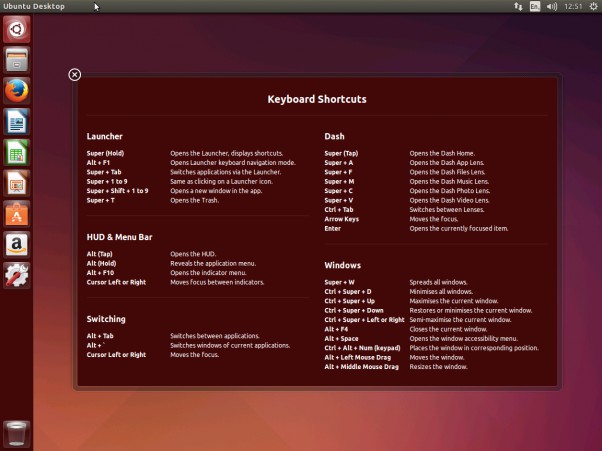Image resolution: width=602 pixels, height=451 pixels.
Task: Click the 'Ctrl + Tab' shortcut text
Action: 339,210
